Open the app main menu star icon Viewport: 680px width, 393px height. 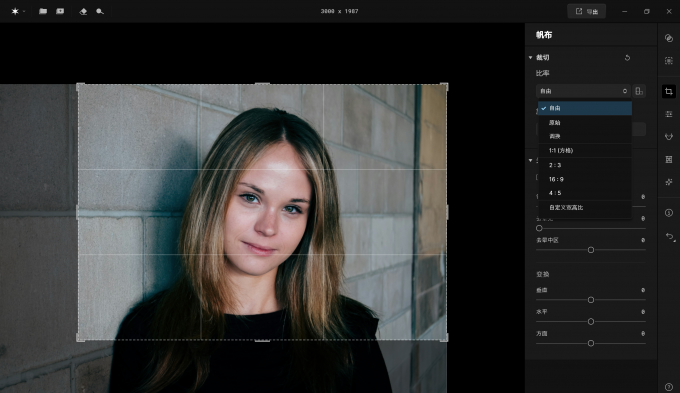point(15,11)
